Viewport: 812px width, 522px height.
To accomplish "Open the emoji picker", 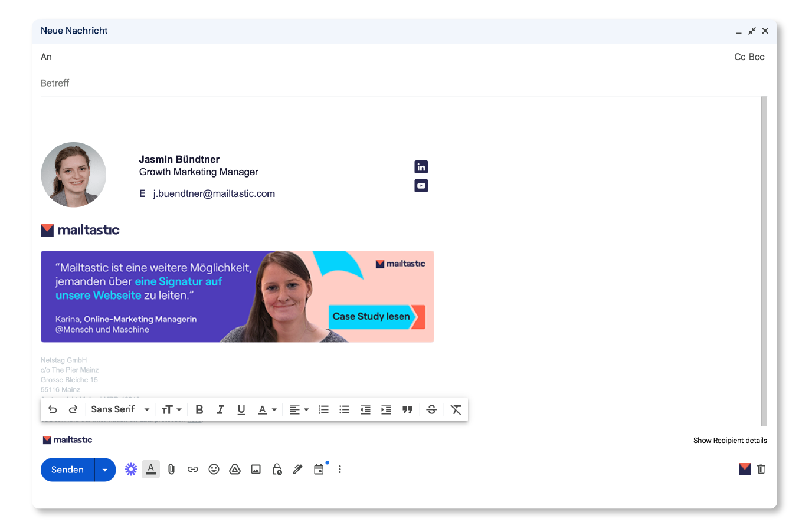I will (x=214, y=470).
